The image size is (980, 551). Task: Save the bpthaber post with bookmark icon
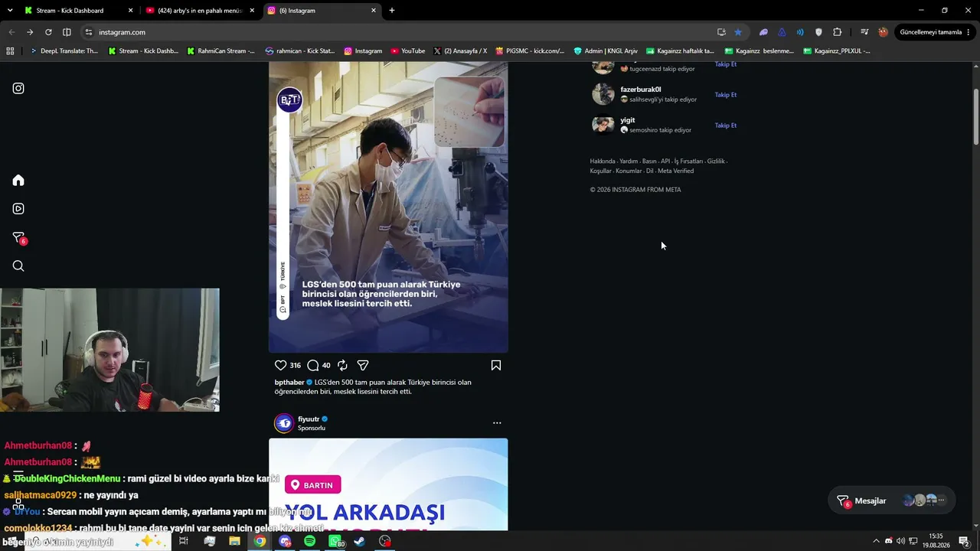496,366
